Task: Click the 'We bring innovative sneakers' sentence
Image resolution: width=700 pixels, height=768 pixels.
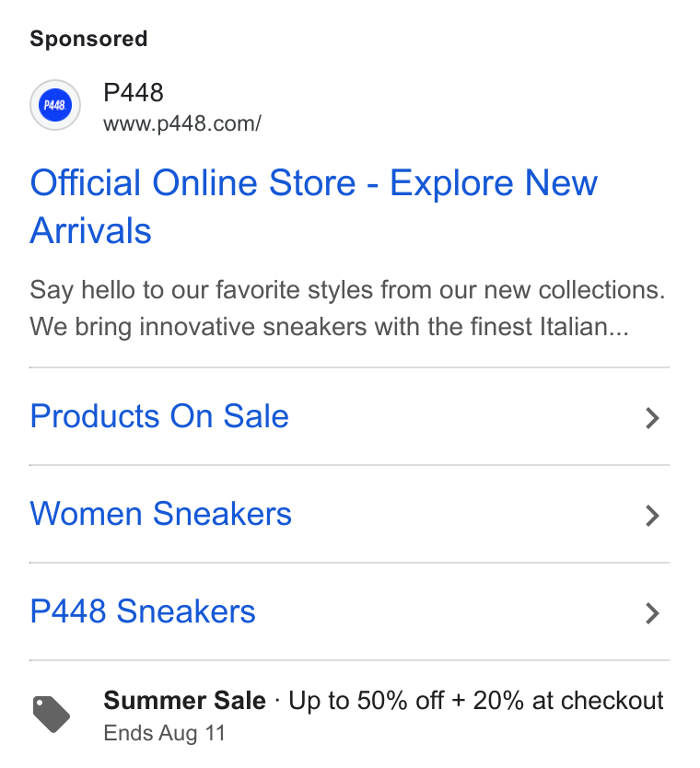Action: pos(329,327)
